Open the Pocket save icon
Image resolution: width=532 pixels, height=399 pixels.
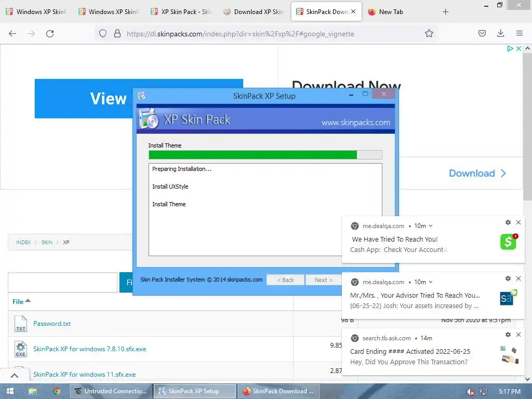click(482, 33)
